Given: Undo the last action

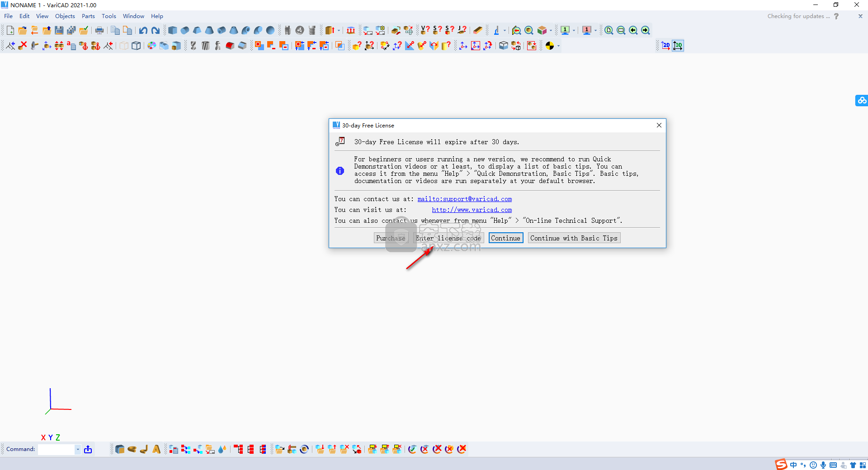Looking at the screenshot, I should [x=143, y=30].
